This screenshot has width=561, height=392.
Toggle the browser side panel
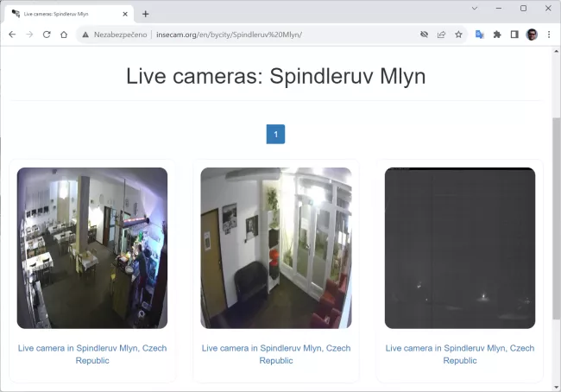point(514,35)
